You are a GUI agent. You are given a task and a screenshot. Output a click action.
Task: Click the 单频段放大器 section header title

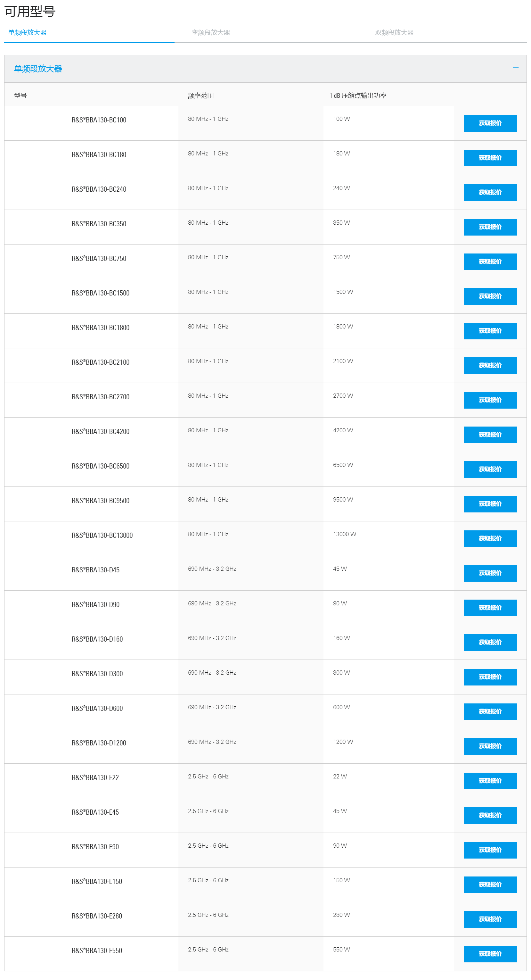[38, 69]
